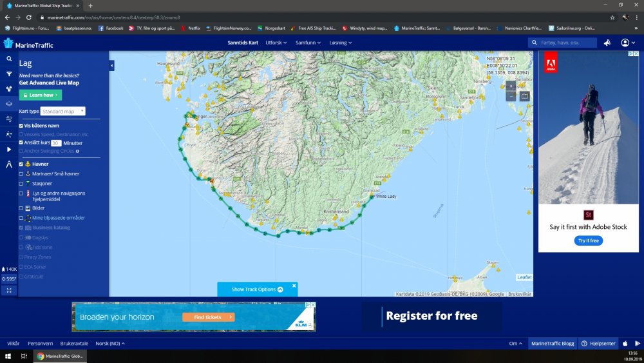
Task: Open the Hjelpsenter help link
Action: pos(598,343)
